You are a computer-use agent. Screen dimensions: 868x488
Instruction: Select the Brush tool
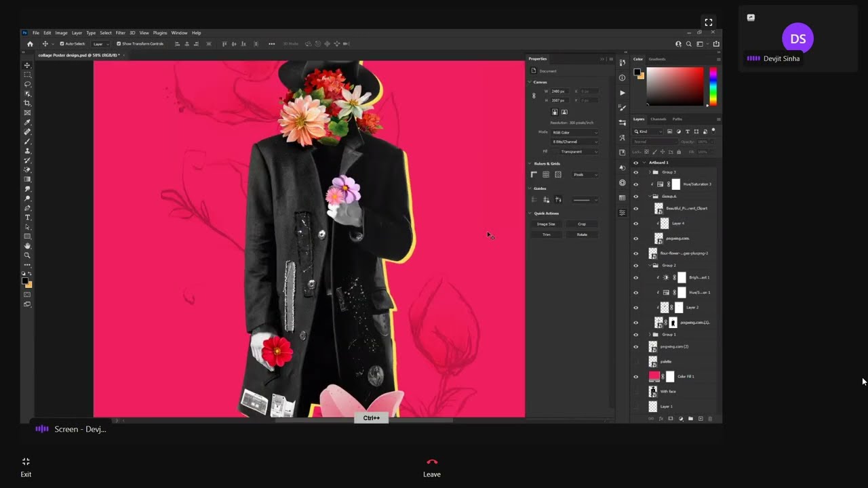[27, 140]
